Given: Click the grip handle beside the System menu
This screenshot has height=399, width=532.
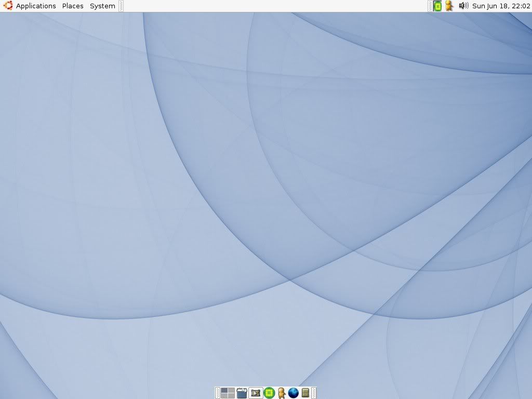Looking at the screenshot, I should pos(121,6).
